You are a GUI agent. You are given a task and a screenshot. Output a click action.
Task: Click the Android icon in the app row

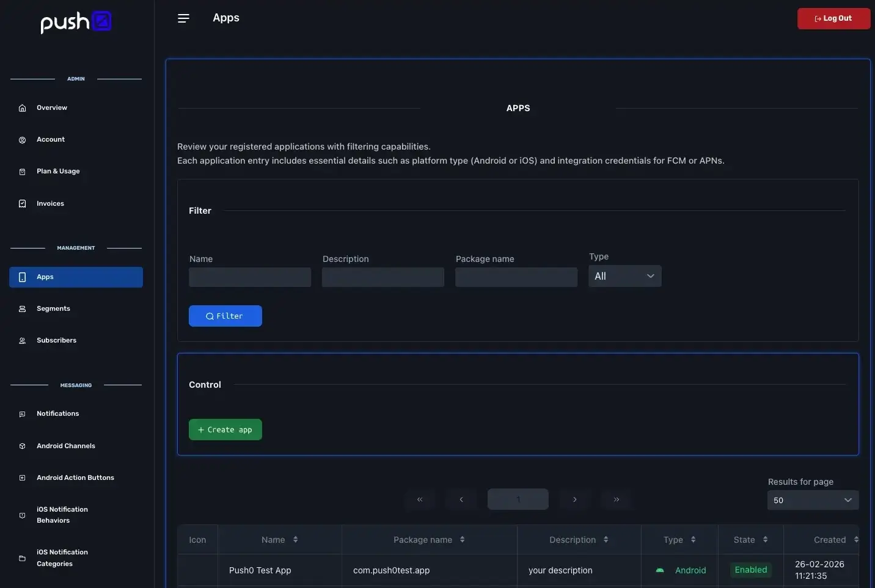coord(659,570)
